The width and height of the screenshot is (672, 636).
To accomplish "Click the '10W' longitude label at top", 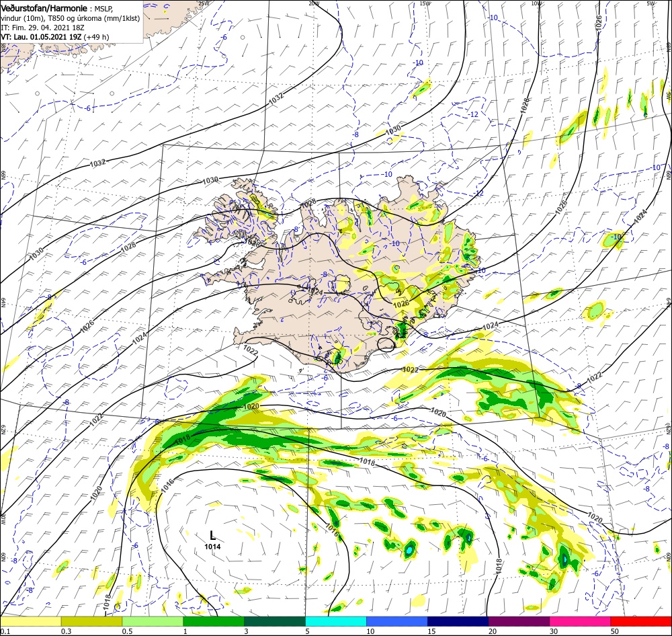I will click(536, 3).
